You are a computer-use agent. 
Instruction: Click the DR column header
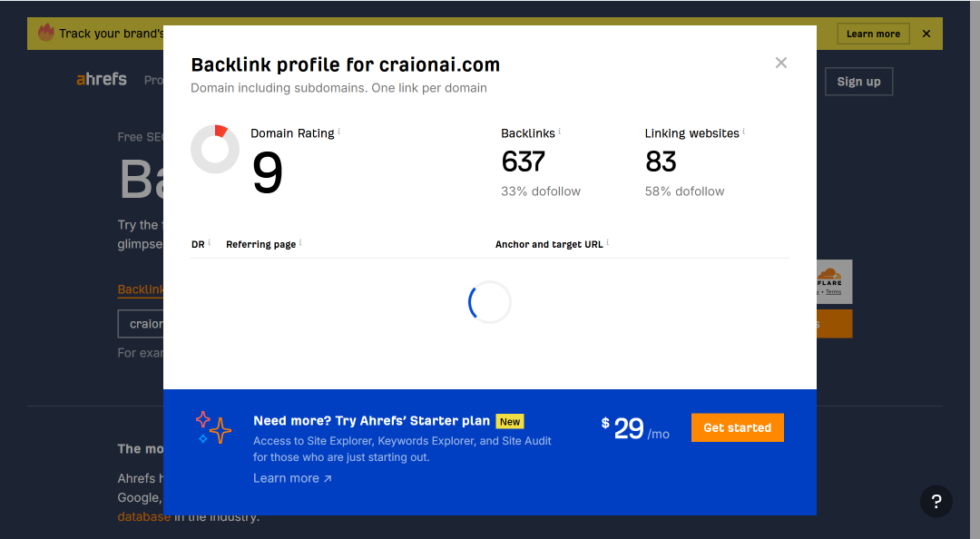(x=198, y=244)
